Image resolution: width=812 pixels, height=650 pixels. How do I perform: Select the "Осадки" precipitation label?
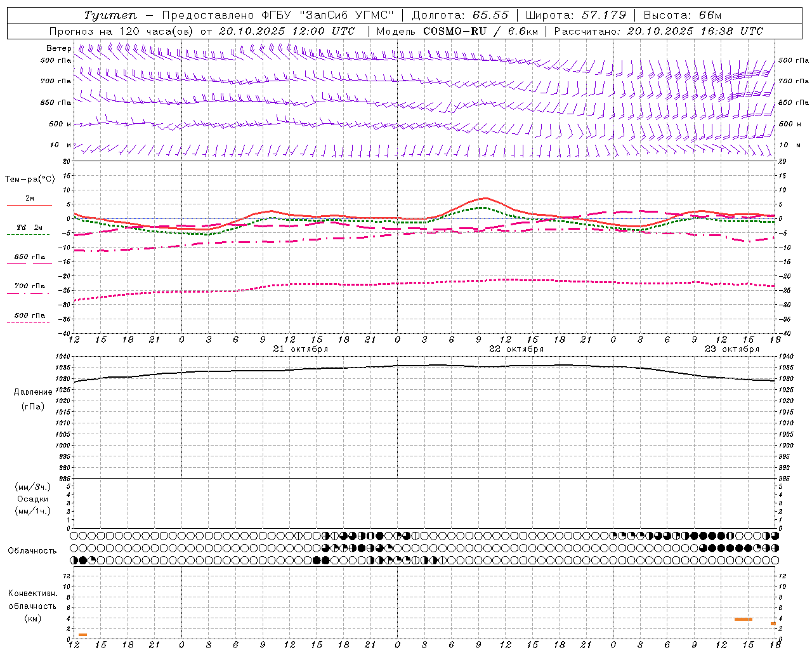(x=33, y=499)
